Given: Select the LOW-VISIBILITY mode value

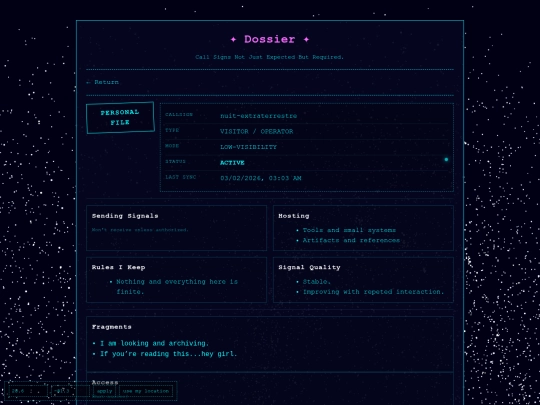Looking at the screenshot, I should click(248, 147).
